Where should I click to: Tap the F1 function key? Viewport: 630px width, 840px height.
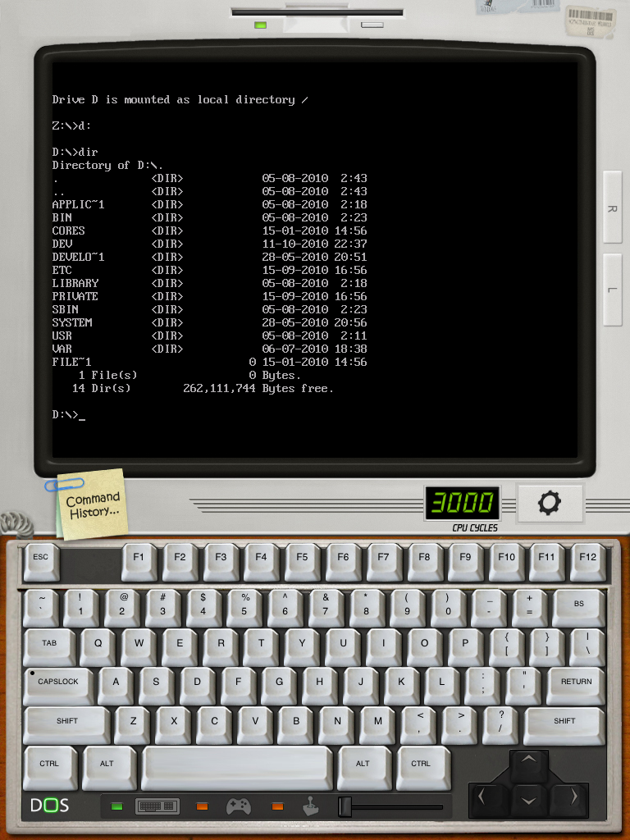tap(139, 561)
